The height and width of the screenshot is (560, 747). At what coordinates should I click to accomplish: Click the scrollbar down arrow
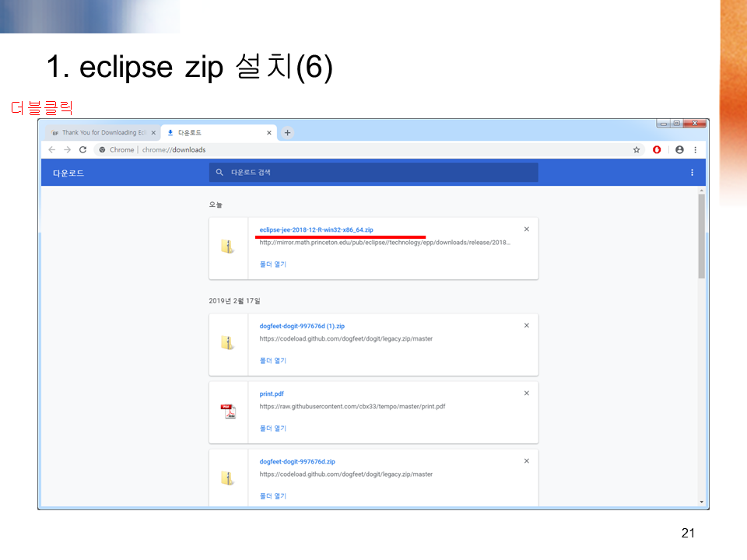(x=701, y=502)
